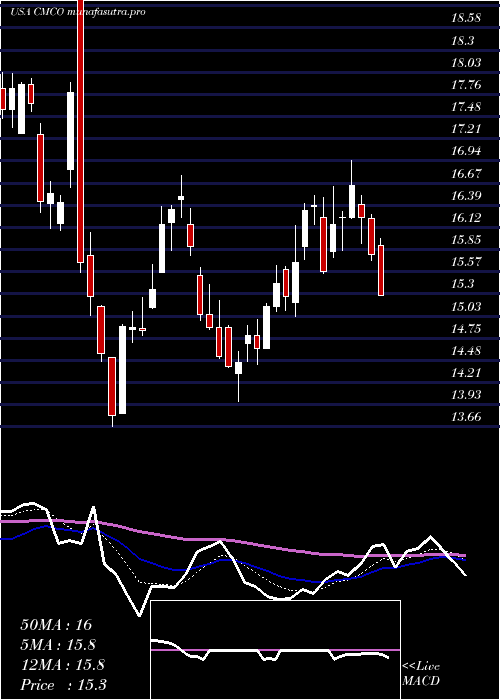This screenshot has height=700, width=500.
Task: Click the '5MA : 15.8' indicator text
Action: [x=58, y=645]
